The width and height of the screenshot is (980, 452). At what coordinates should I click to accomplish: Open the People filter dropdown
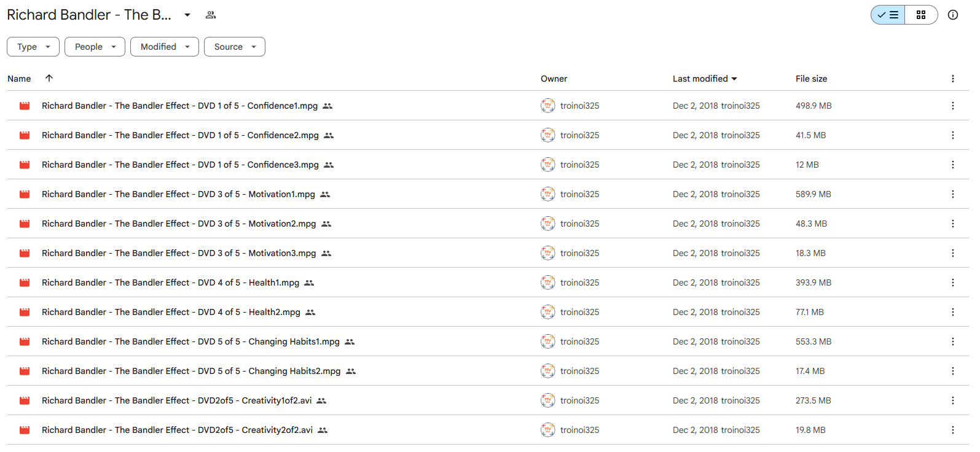point(95,47)
